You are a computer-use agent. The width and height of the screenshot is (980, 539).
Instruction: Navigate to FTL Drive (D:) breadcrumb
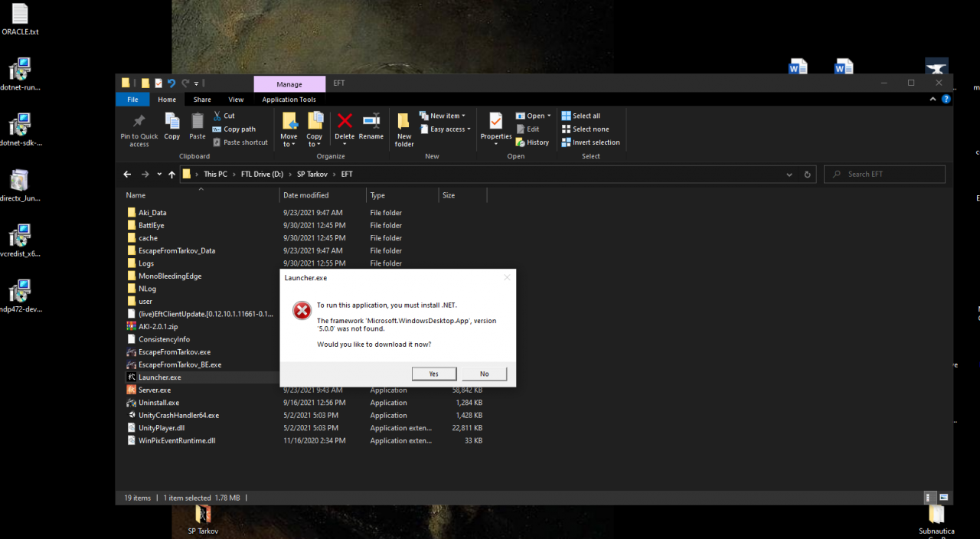262,175
